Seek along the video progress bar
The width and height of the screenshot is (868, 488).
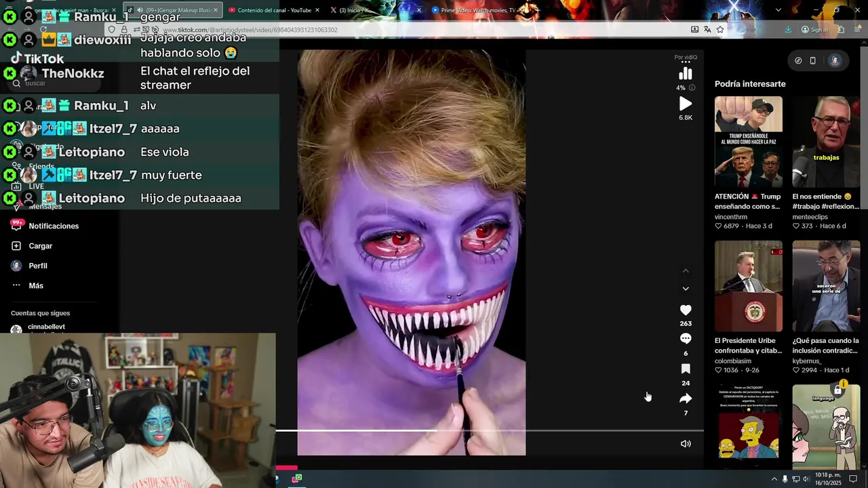coord(490,430)
